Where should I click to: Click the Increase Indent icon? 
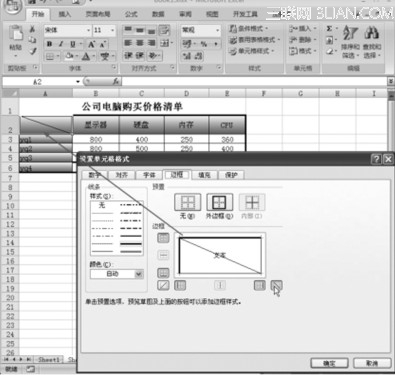(140, 55)
